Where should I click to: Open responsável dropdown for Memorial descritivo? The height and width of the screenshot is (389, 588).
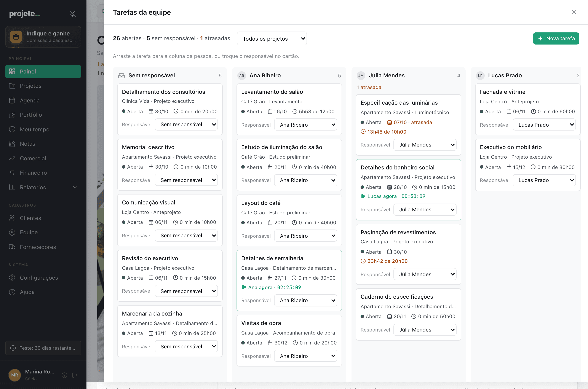(186, 180)
